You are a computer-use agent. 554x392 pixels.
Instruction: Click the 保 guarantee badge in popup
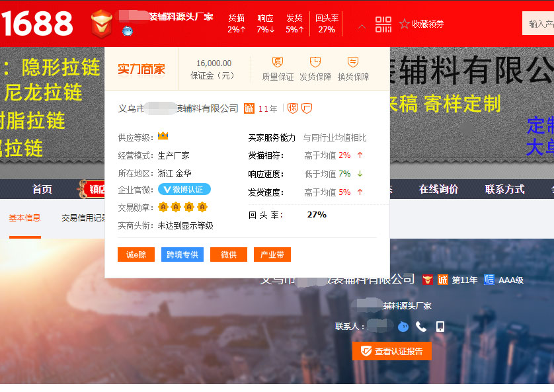[x=293, y=108]
